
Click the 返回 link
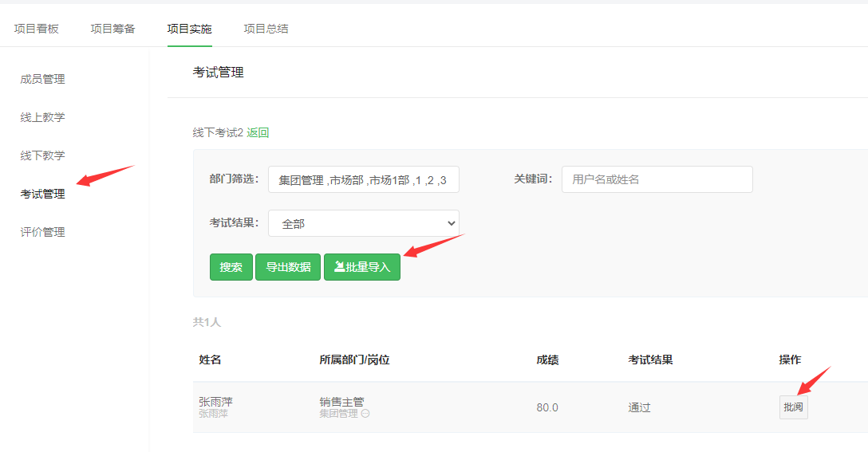click(x=258, y=133)
